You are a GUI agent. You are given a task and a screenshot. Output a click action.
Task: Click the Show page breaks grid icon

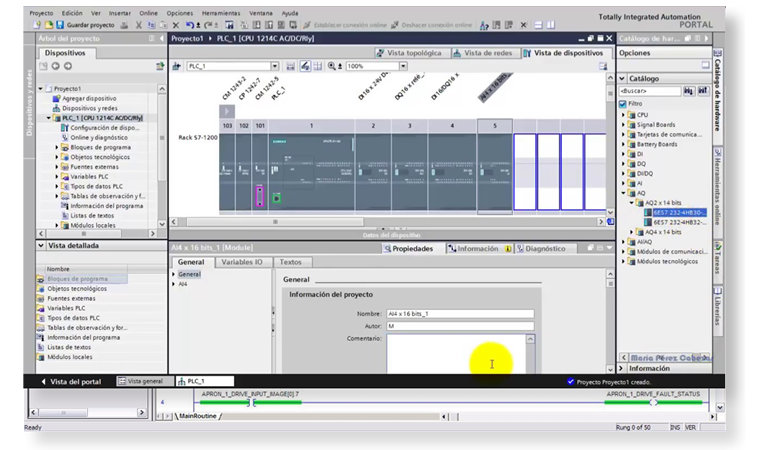coord(318,66)
